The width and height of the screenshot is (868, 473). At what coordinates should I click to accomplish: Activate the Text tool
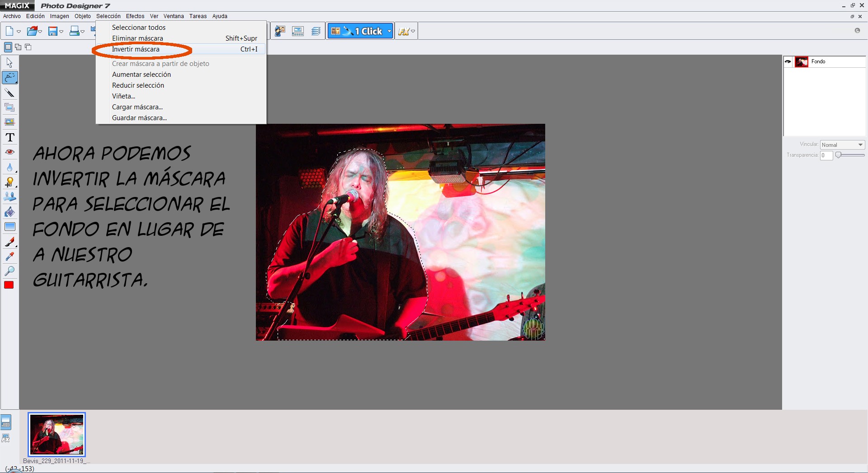click(x=9, y=137)
